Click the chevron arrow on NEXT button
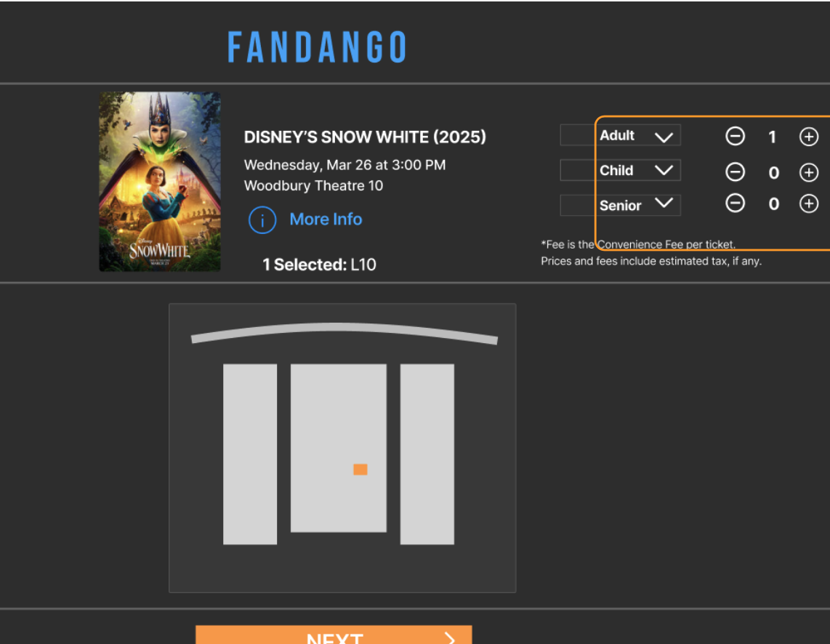Screen dimensions: 830x644 click(x=448, y=639)
